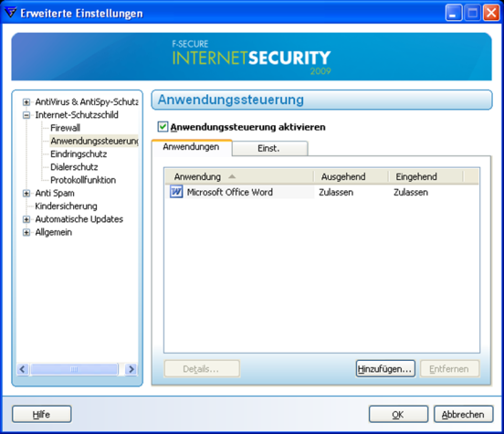Collapse the Internet-Schutzschild tree node

(x=26, y=115)
